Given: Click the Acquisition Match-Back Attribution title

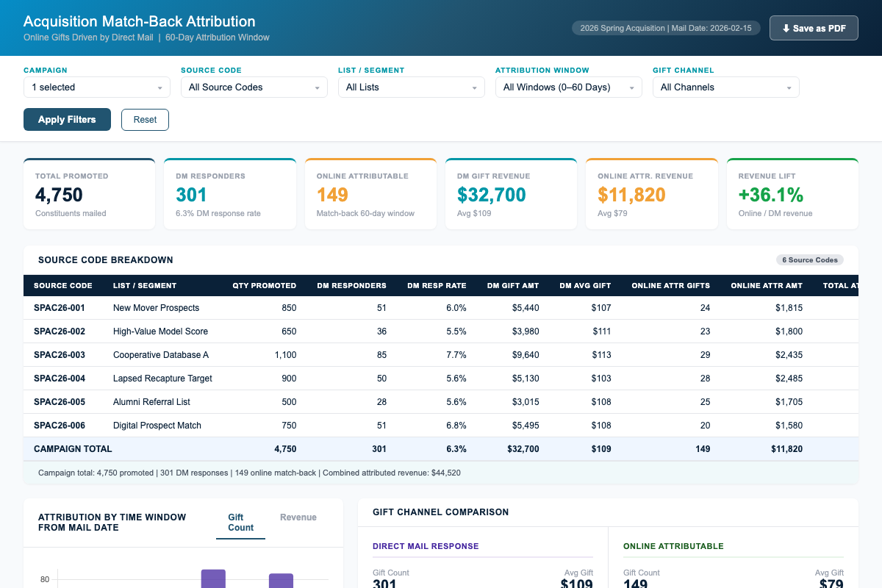Looking at the screenshot, I should (140, 21).
